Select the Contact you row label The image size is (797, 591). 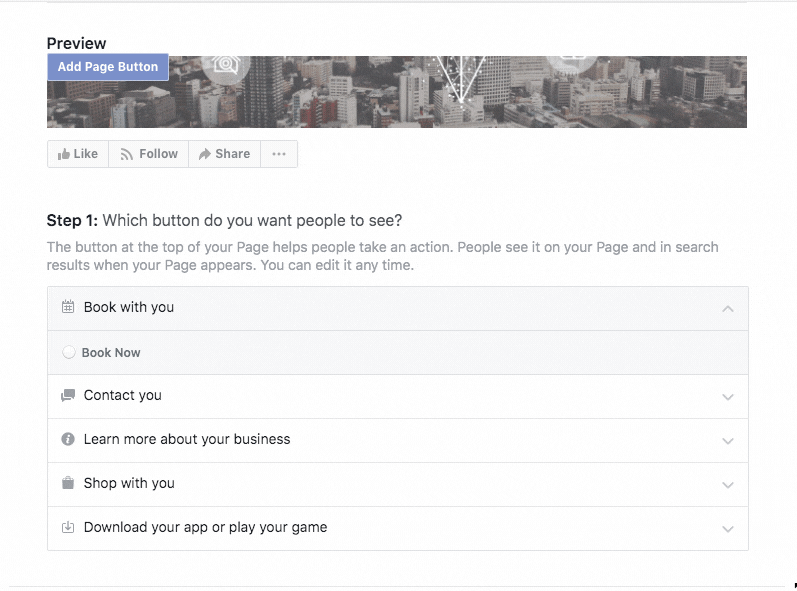[x=122, y=395]
